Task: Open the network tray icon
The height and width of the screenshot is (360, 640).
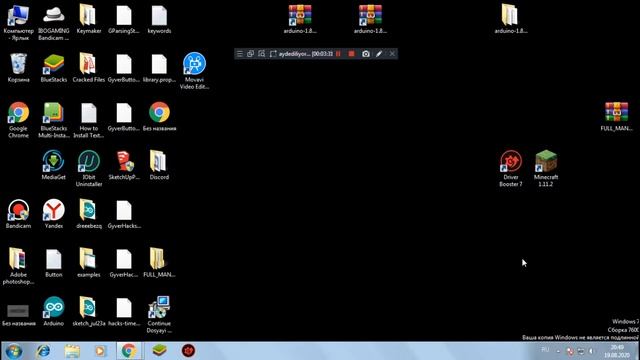Action: tap(581, 351)
